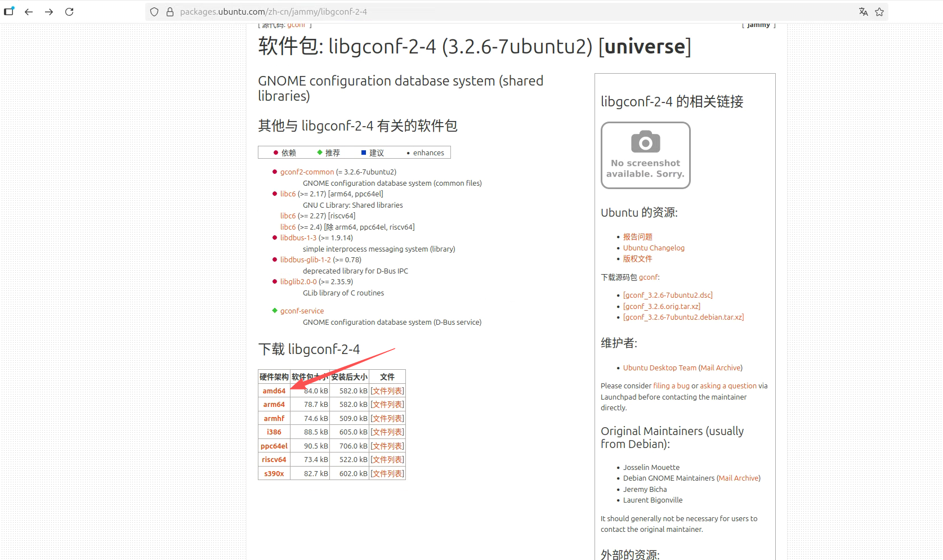Open the gconf2-common package link

click(307, 172)
